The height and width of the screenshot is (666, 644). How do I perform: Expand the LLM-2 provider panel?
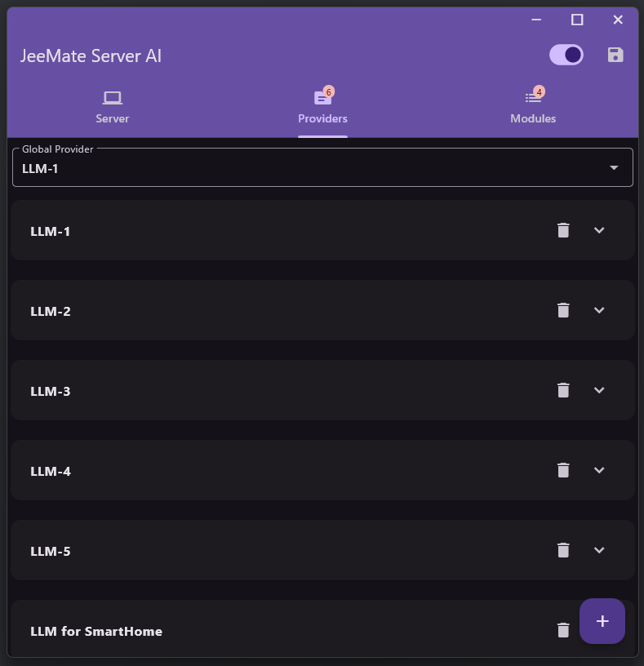[x=599, y=310]
